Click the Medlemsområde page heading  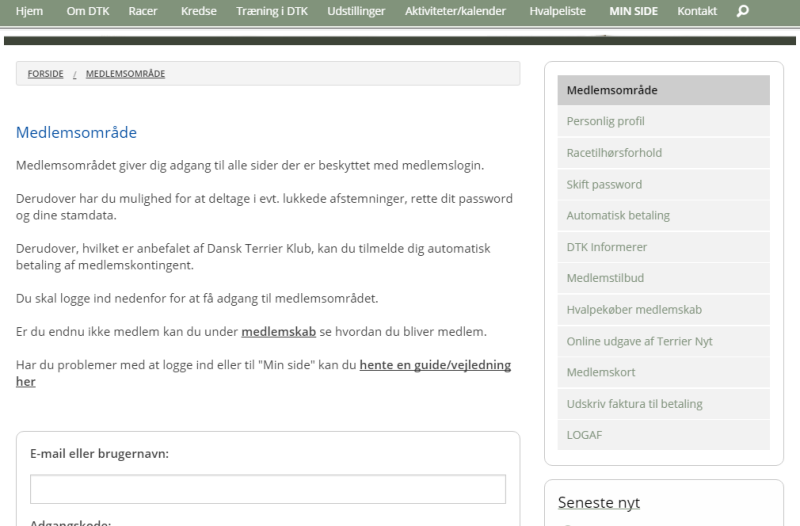pyautogui.click(x=77, y=133)
